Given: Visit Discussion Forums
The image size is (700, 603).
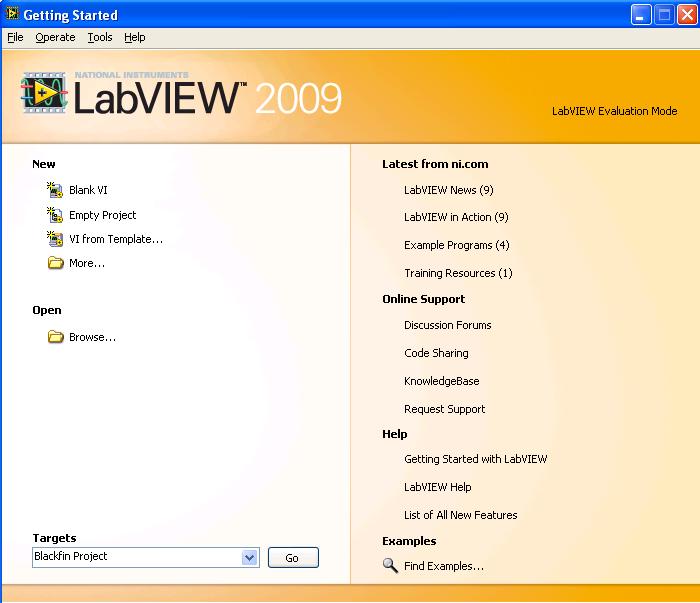Looking at the screenshot, I should (x=448, y=325).
